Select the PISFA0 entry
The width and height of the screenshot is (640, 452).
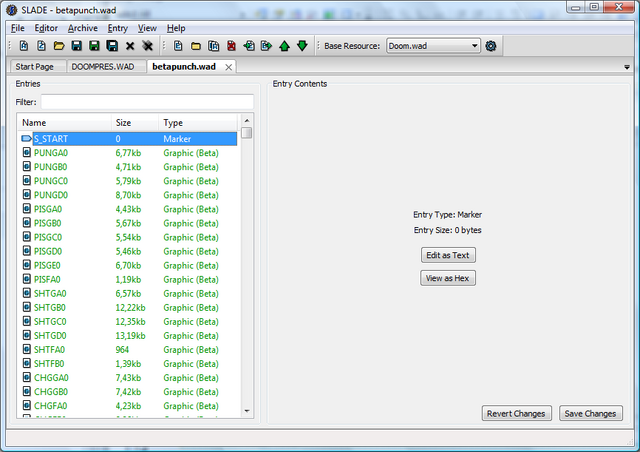tap(127, 279)
